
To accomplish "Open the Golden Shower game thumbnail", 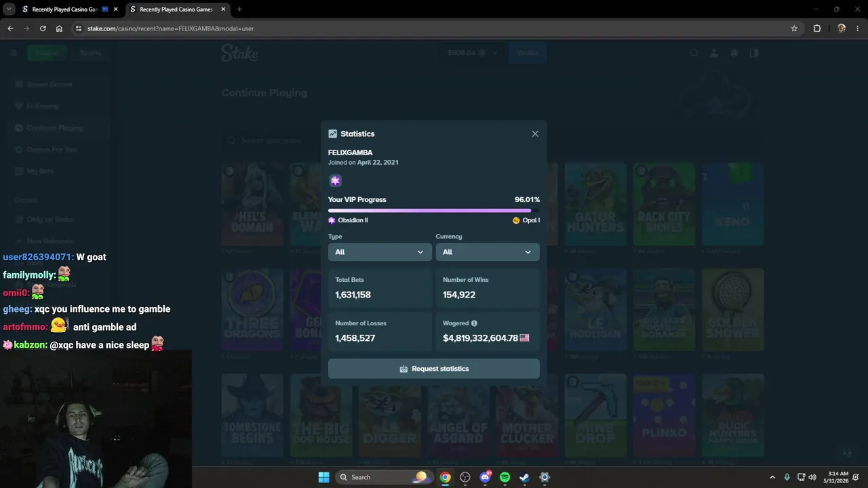I will [x=733, y=310].
